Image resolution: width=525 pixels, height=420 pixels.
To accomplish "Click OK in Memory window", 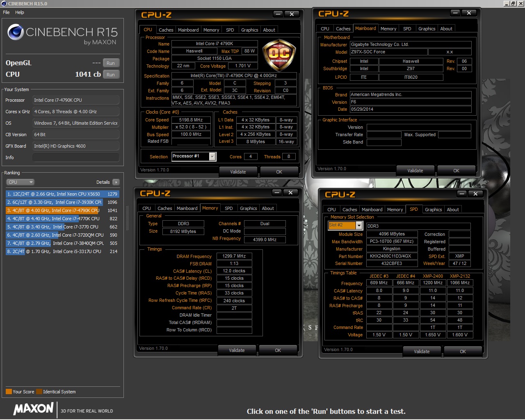I will click(x=278, y=350).
